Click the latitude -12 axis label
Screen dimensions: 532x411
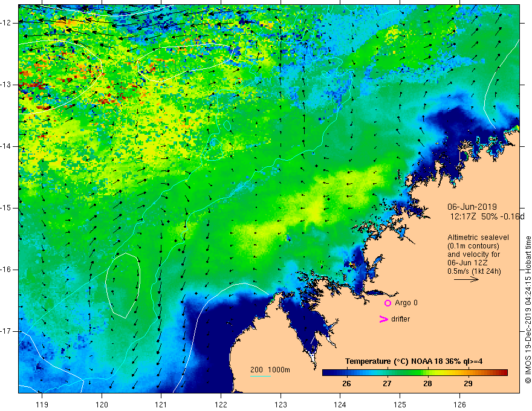[x=7, y=23]
